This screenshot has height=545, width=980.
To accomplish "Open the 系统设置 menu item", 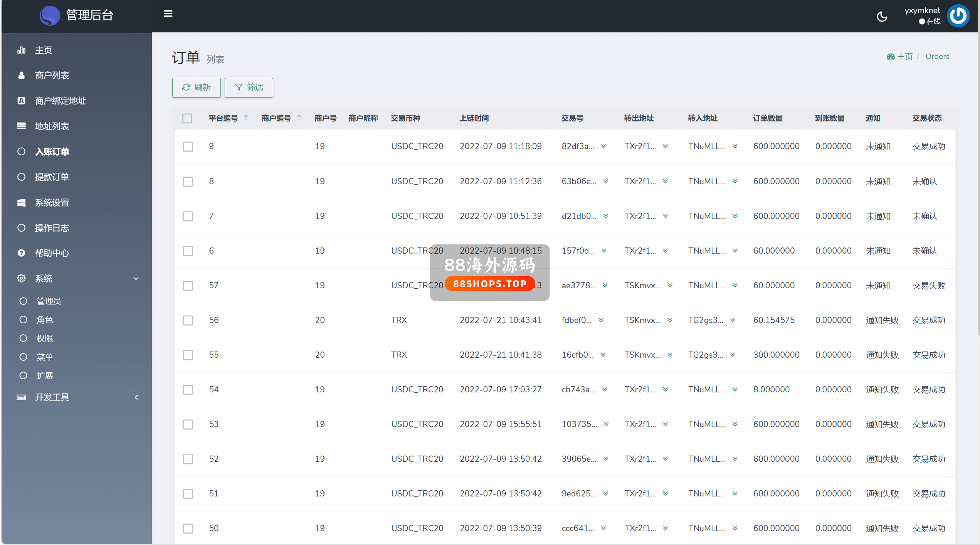I will coord(52,202).
